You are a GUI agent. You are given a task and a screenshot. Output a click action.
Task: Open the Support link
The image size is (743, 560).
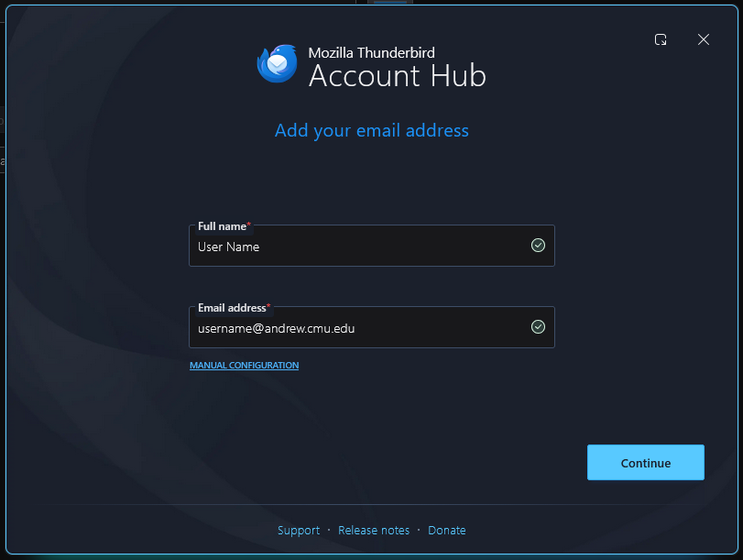pyautogui.click(x=299, y=530)
